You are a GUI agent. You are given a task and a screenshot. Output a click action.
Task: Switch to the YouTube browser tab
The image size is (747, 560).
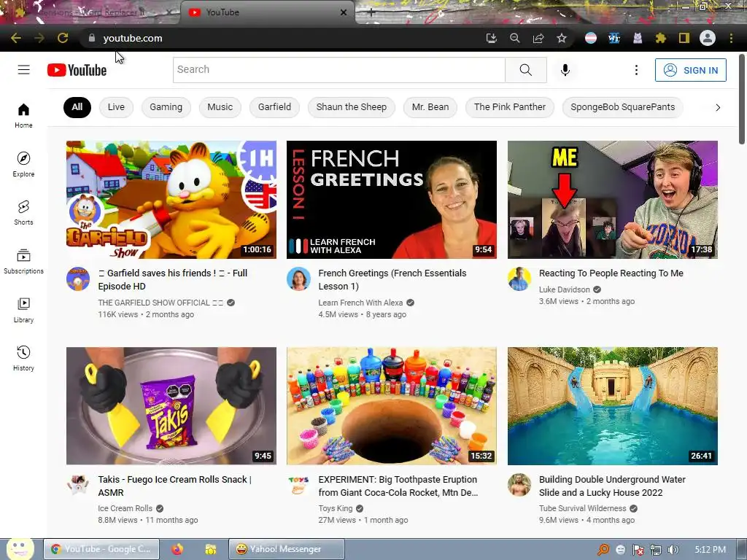coord(268,12)
